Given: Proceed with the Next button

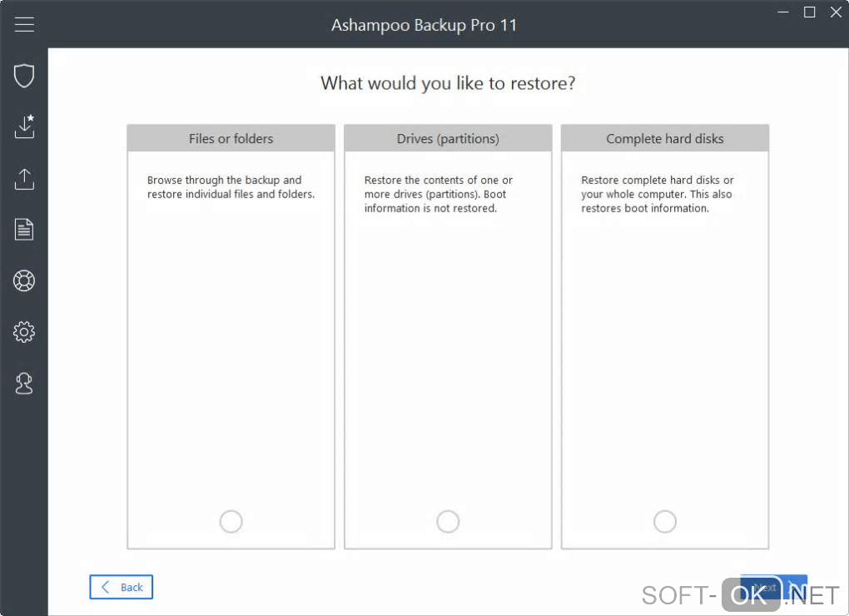Looking at the screenshot, I should tap(774, 588).
